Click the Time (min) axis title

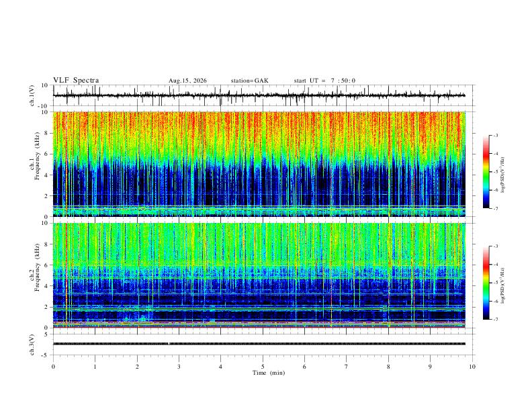[x=269, y=373]
